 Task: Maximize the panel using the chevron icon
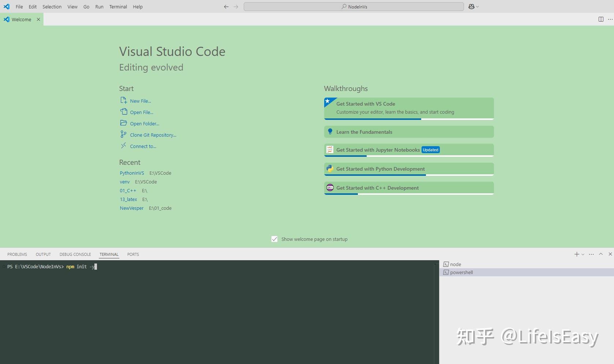tap(601, 254)
